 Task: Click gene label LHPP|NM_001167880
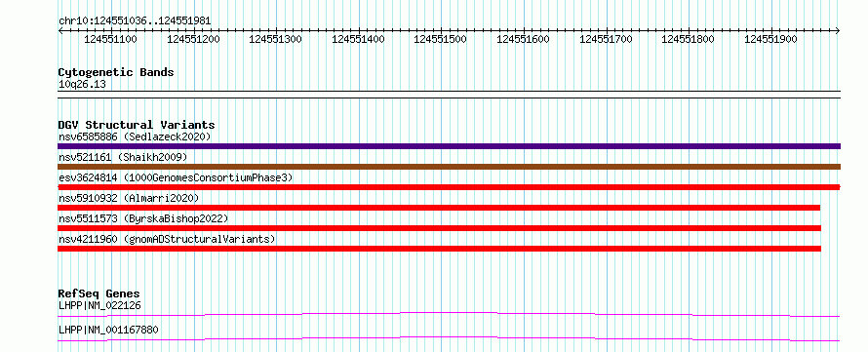coord(108,330)
